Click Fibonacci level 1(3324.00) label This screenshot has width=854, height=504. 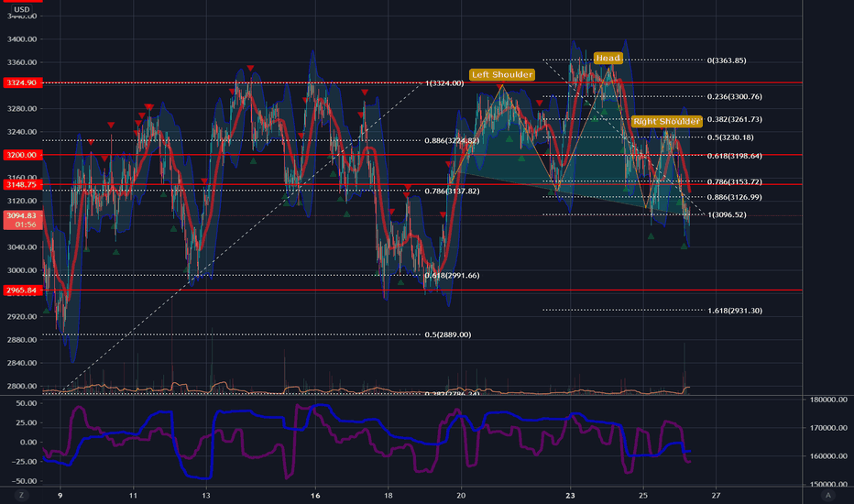[444, 83]
